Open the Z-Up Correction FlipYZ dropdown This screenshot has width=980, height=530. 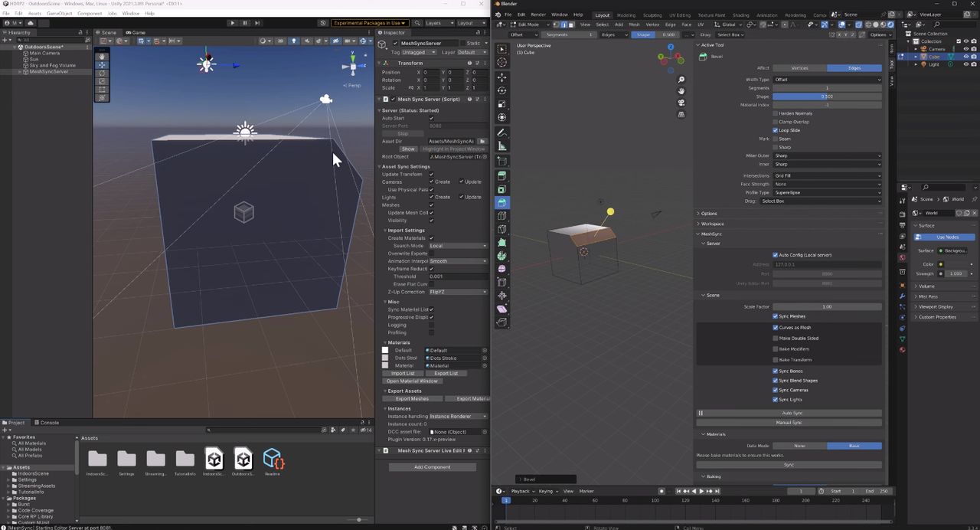[458, 292]
